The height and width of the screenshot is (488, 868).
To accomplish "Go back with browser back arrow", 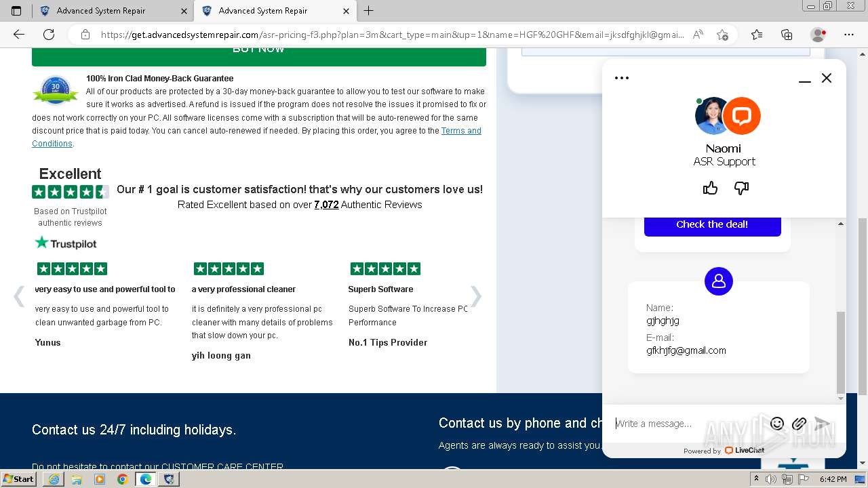I will tap(19, 35).
